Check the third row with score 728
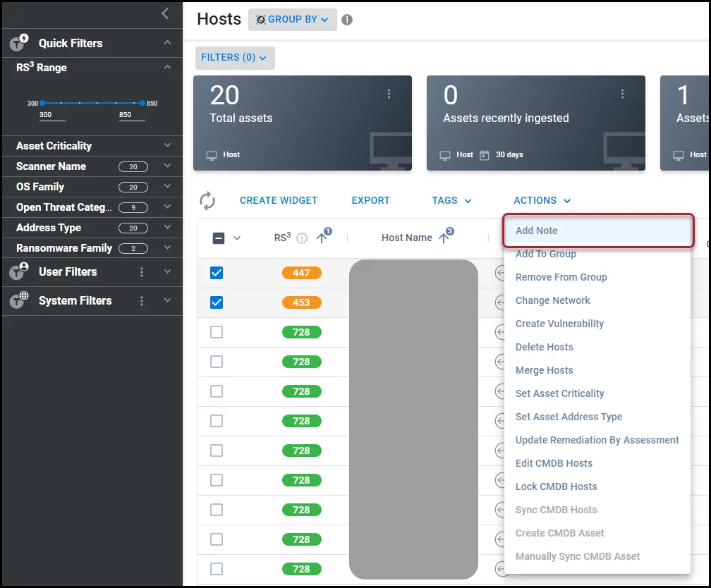 tap(217, 391)
